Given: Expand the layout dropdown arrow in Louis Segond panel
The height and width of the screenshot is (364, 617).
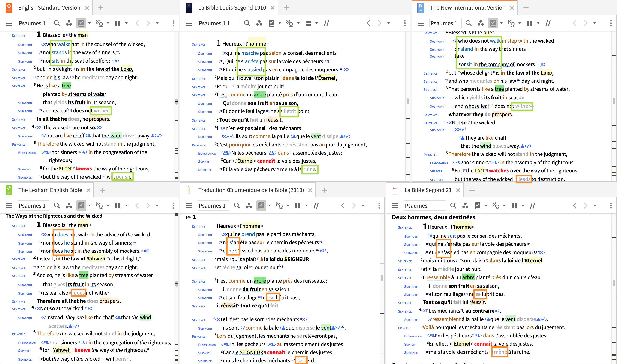Looking at the screenshot, I should 317,23.
